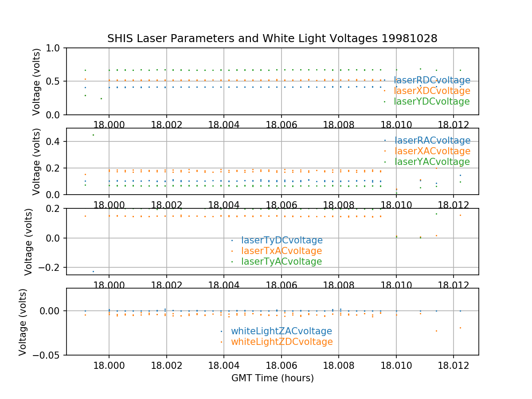The image size is (532, 399).
Task: Click the GMT Time (hours) axis label
Action: point(272,378)
